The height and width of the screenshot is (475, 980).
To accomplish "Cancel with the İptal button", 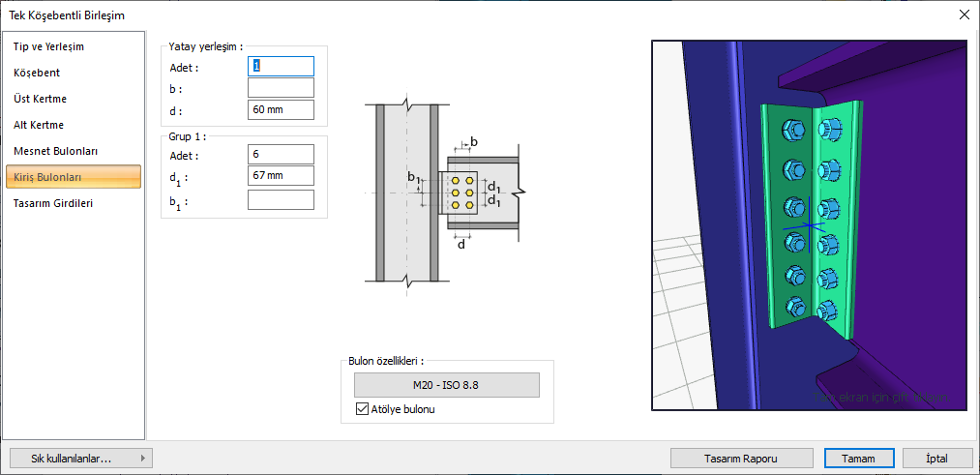I will 936,459.
